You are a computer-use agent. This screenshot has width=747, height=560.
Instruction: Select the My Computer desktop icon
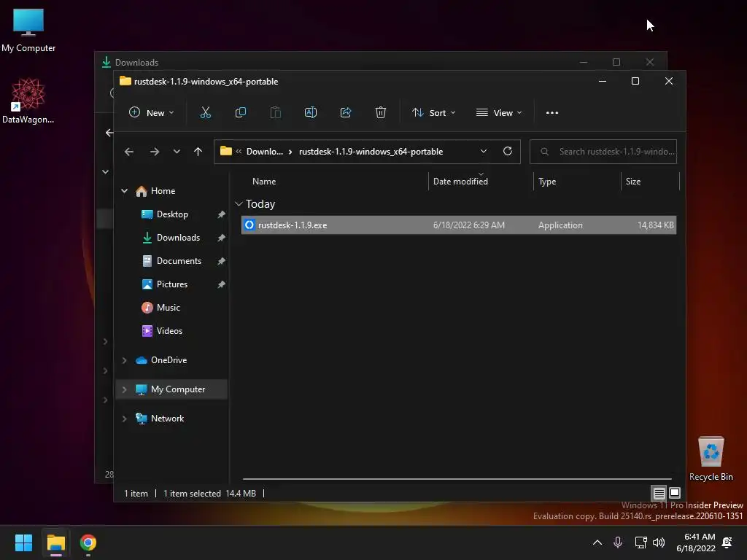[x=28, y=29]
